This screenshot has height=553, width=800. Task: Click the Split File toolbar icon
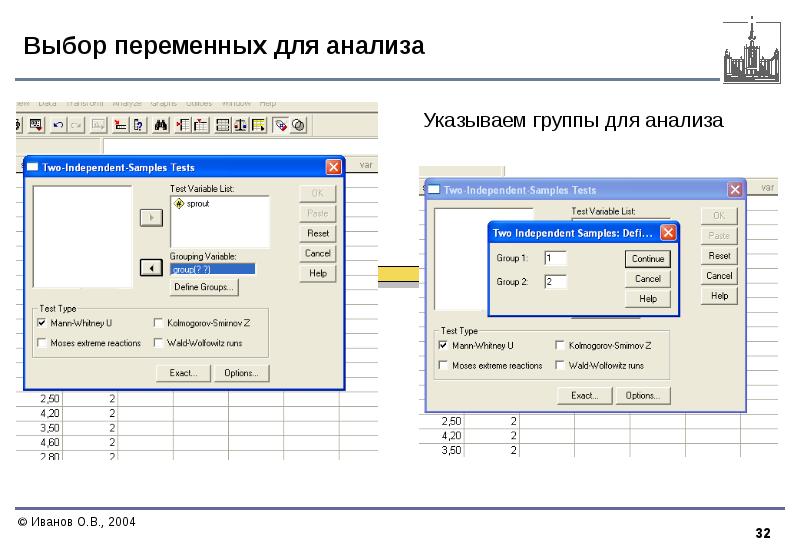point(222,125)
